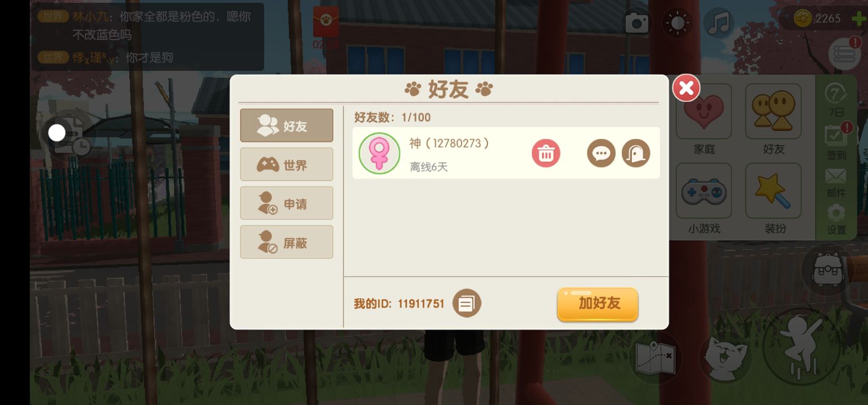The height and width of the screenshot is (405, 868).
Task: Delete friend 神 with trash icon
Action: [546, 153]
